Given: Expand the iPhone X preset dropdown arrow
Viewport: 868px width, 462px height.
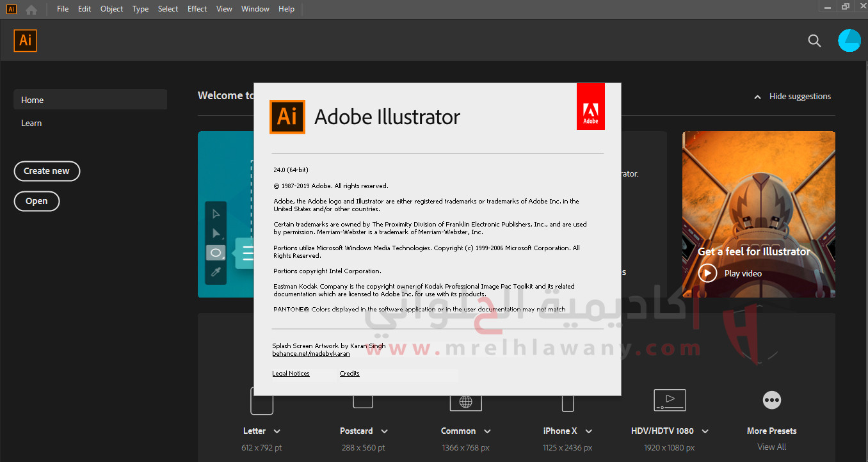Looking at the screenshot, I should tap(589, 431).
